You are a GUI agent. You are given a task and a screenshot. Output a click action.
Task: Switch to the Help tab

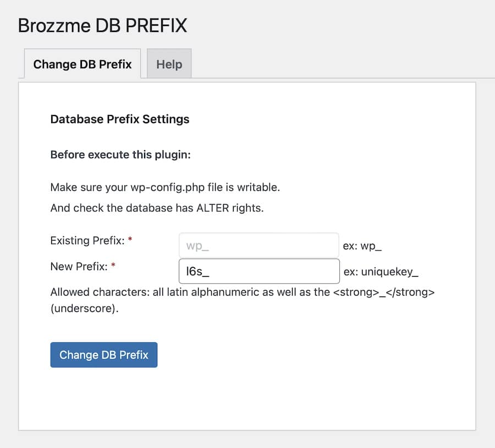pyautogui.click(x=168, y=64)
